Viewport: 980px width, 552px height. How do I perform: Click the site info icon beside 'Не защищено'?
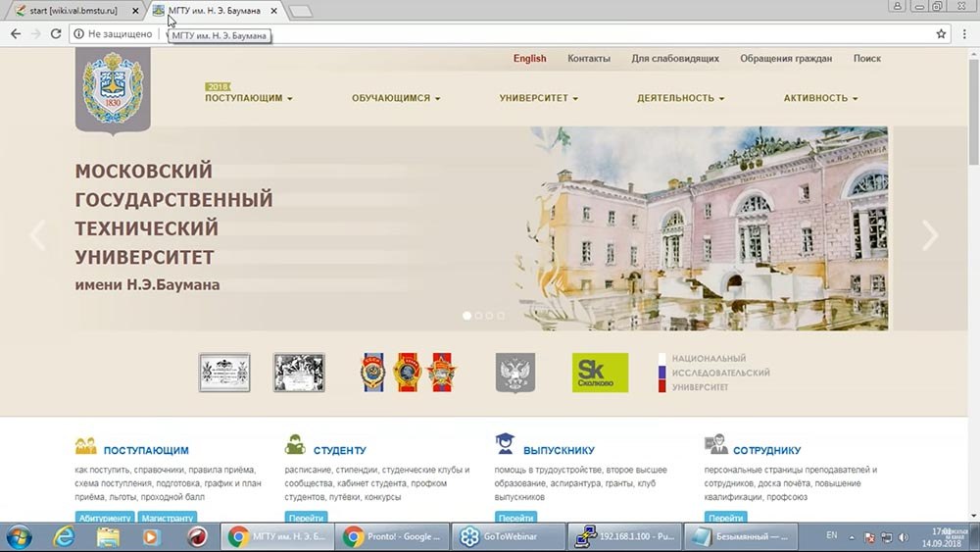click(x=78, y=33)
